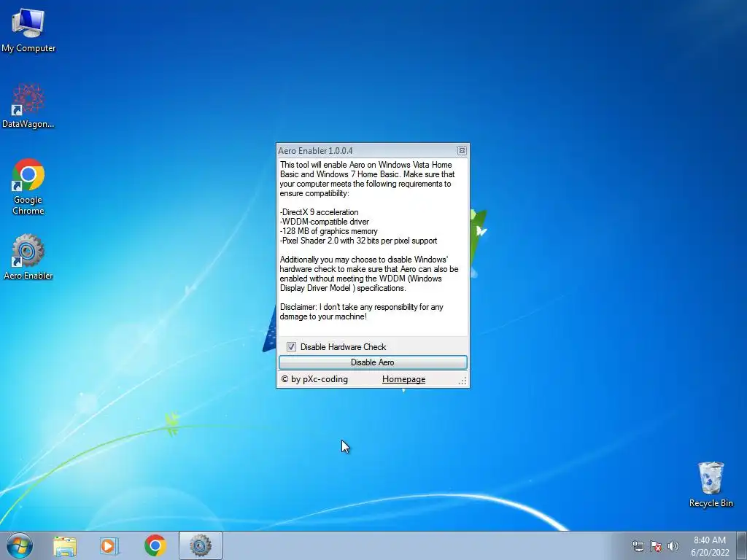Open the DataWagon desktop shortcut
The width and height of the screenshot is (747, 560).
28,106
